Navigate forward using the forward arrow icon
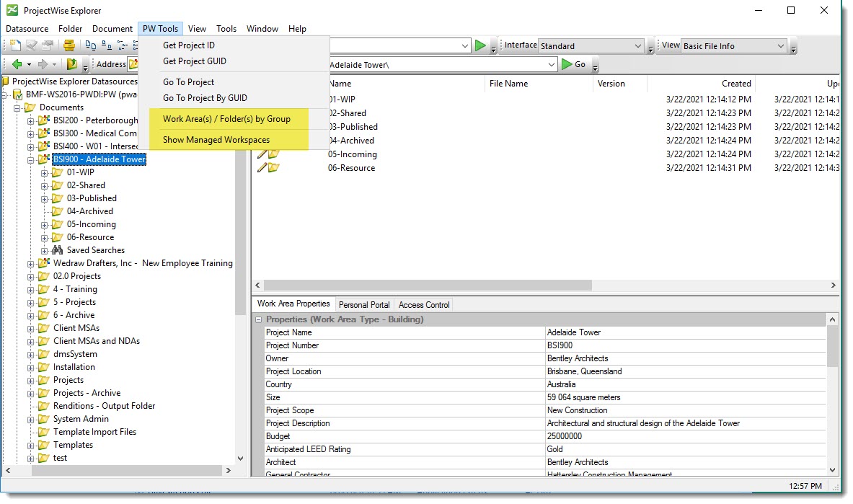Viewport: 853px width, 504px height. 43,64
